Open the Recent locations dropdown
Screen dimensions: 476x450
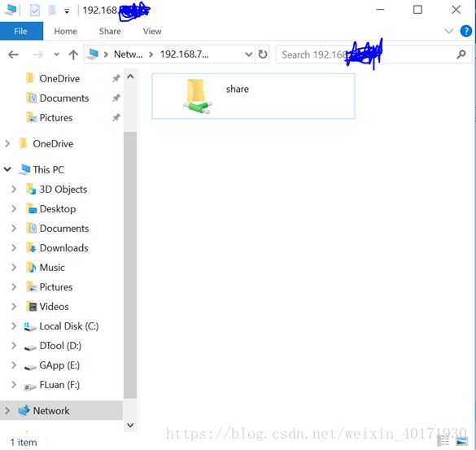56,55
